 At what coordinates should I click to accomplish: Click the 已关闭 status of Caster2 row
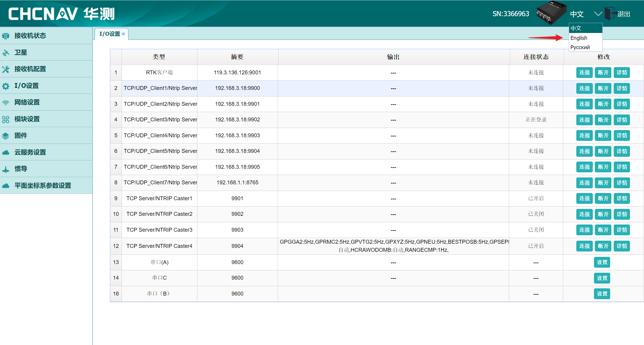[536, 214]
